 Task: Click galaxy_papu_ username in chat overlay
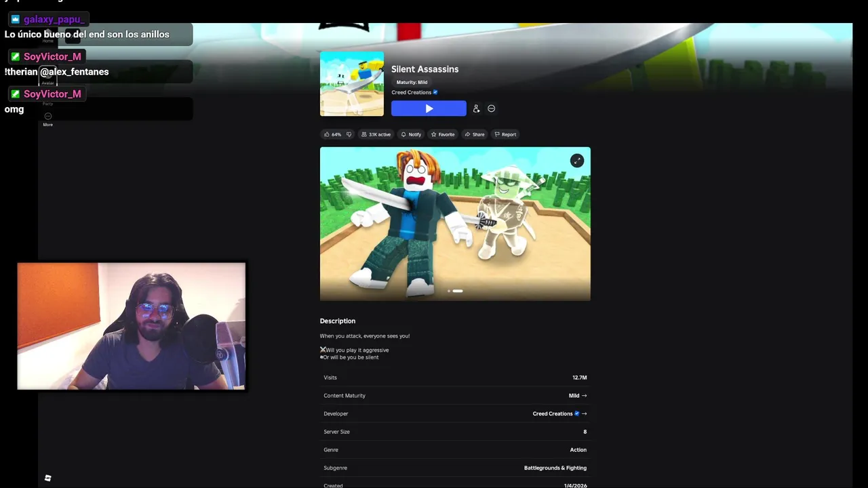[54, 20]
